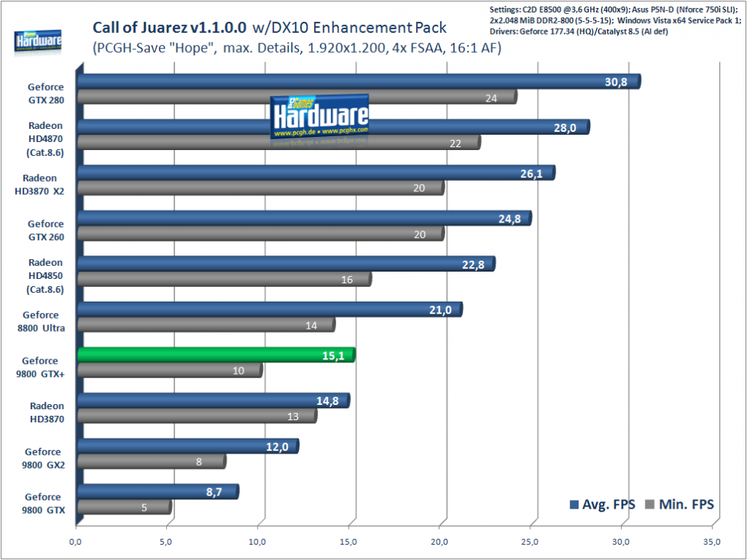The width and height of the screenshot is (747, 560).
Task: Click the 16 minimum FPS value
Action: (x=347, y=280)
